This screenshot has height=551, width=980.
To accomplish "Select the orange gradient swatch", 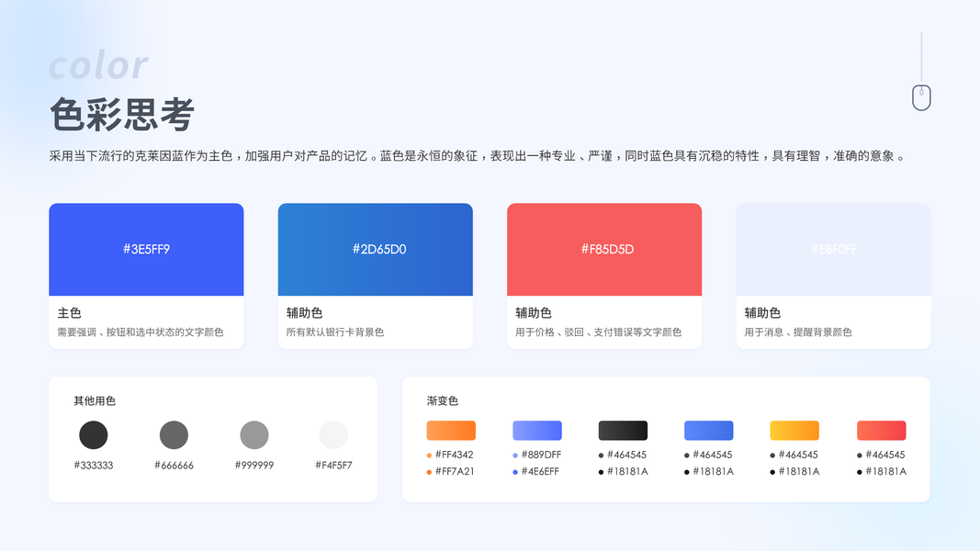I will (x=451, y=431).
